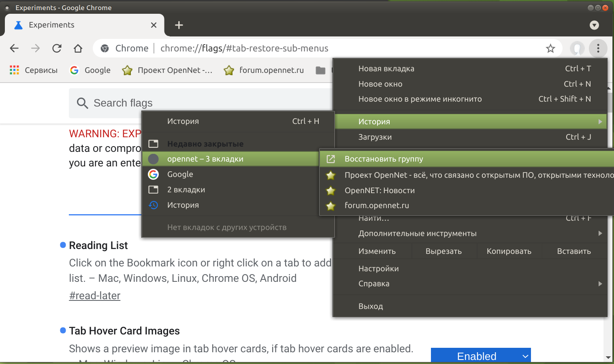
Task: Click the tab search dropdown arrow
Action: coord(594,25)
